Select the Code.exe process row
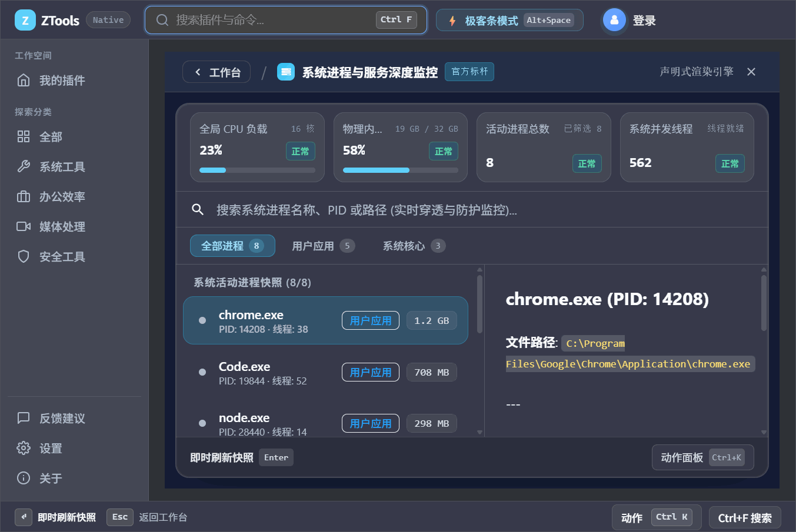796x532 pixels. (325, 372)
